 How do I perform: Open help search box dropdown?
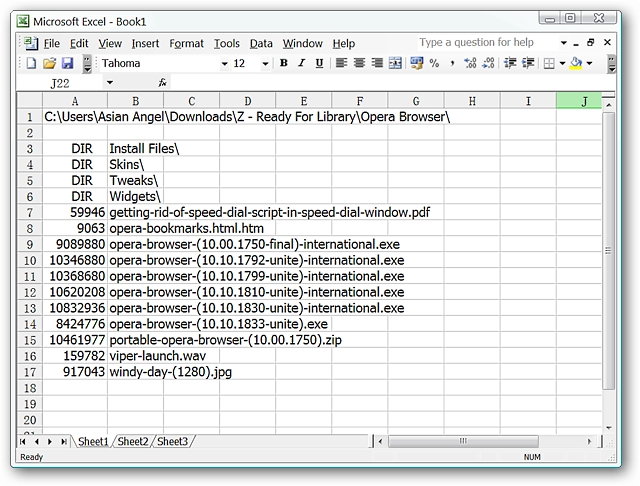click(x=564, y=42)
